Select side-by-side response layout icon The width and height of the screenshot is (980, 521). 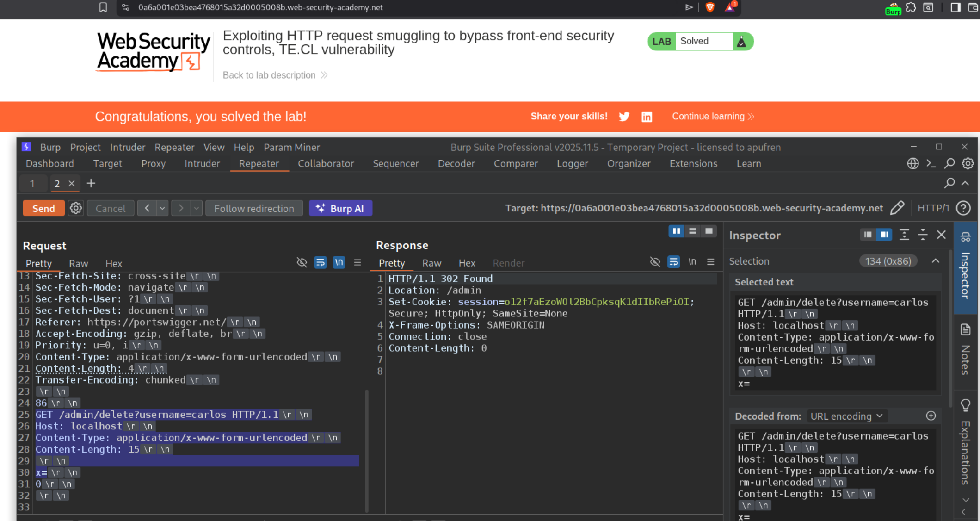(676, 231)
